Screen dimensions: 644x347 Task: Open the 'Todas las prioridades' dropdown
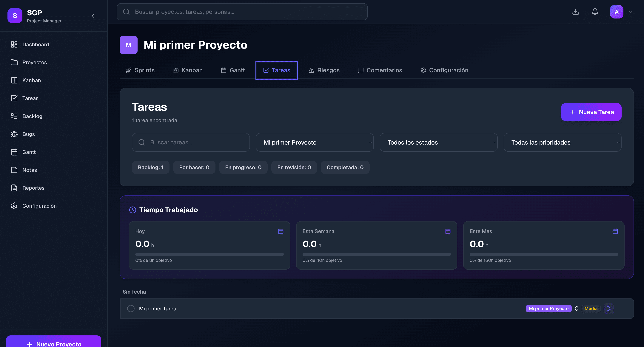coord(562,142)
